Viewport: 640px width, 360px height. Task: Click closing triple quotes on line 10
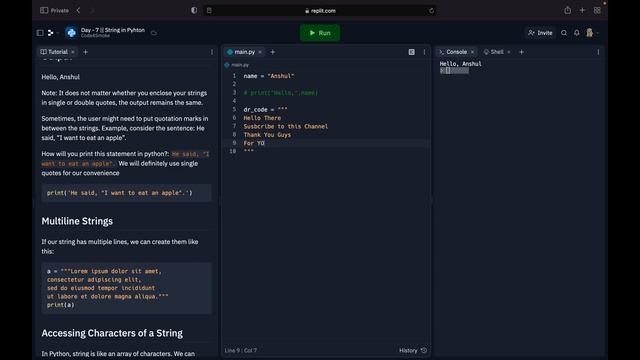click(x=249, y=151)
